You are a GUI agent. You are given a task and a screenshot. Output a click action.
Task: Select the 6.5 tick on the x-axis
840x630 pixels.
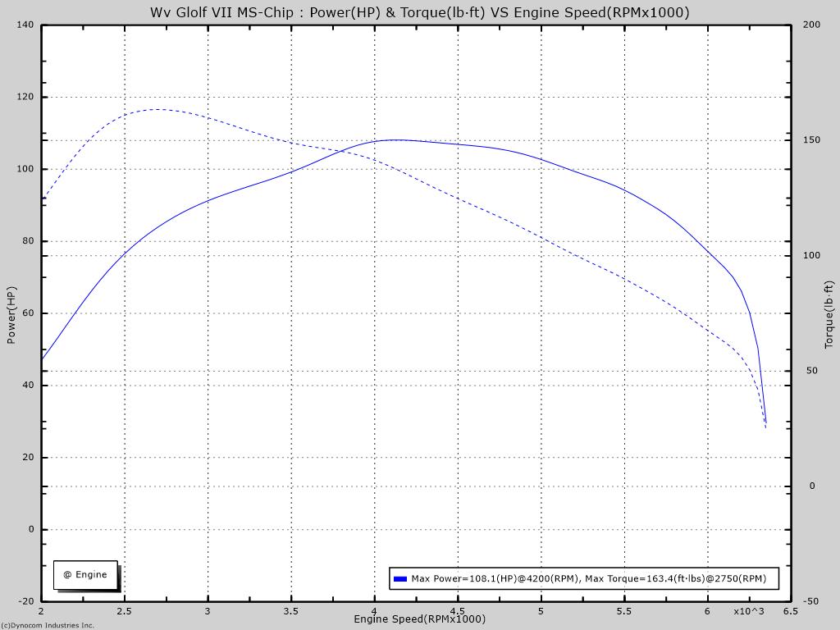coord(790,611)
